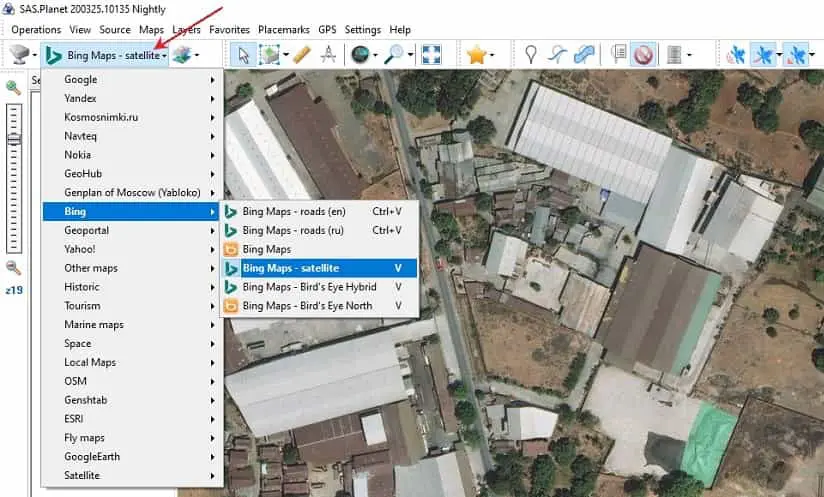
Task: Open the GPS menu in menu bar
Action: click(x=327, y=30)
